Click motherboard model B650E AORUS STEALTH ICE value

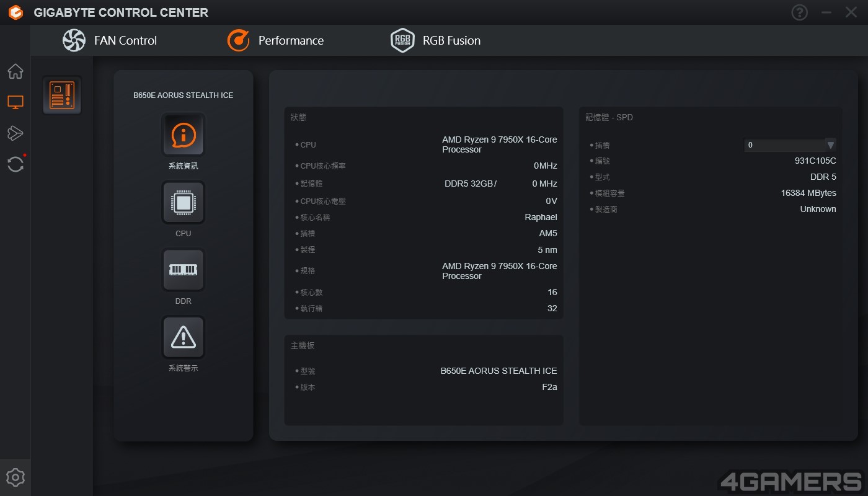(499, 371)
